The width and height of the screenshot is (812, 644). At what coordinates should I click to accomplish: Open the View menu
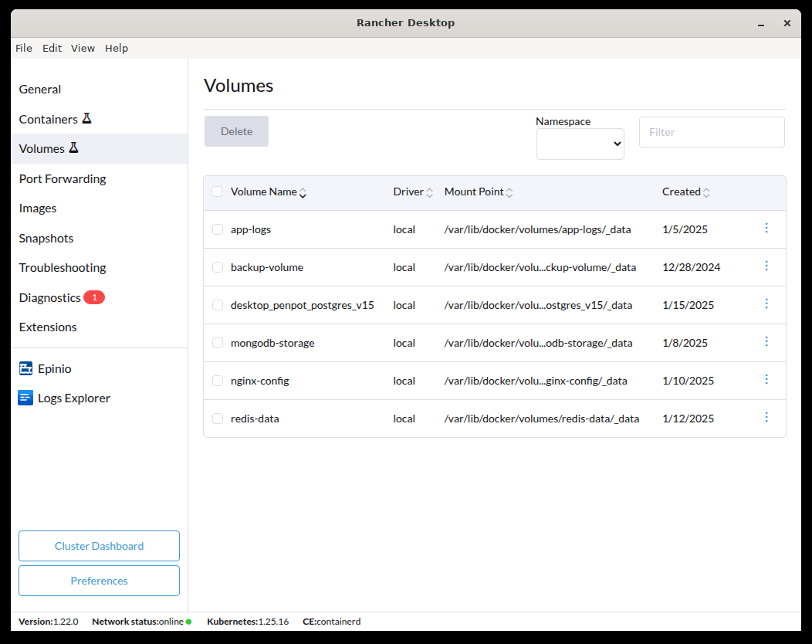[x=83, y=48]
